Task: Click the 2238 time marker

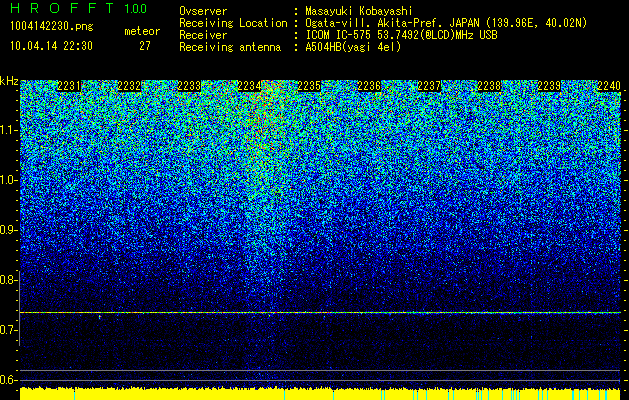Action: pos(489,86)
